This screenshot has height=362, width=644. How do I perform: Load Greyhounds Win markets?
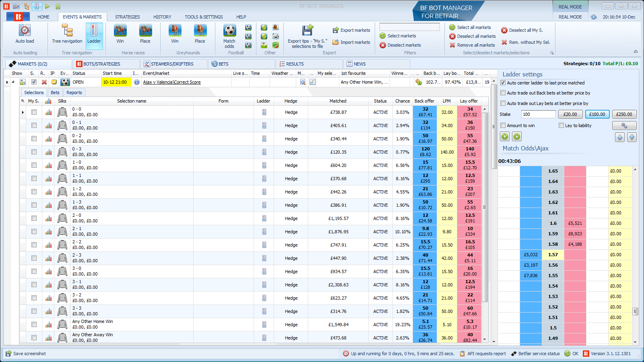175,35
